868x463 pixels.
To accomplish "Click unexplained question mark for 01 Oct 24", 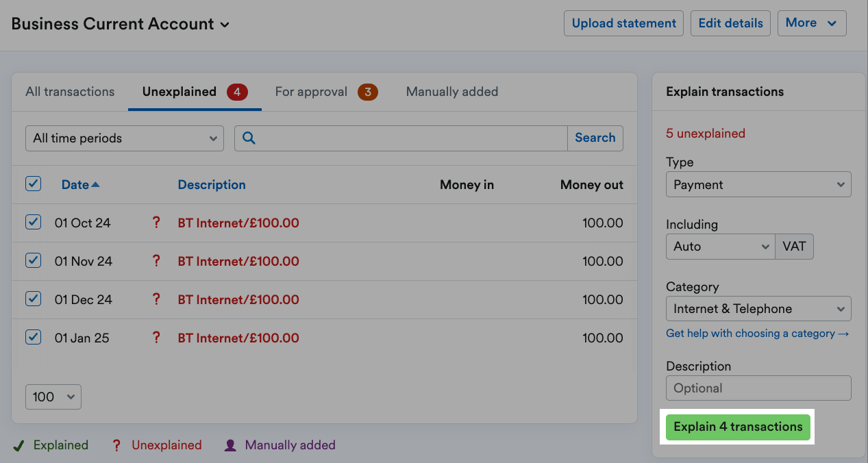I will [156, 223].
